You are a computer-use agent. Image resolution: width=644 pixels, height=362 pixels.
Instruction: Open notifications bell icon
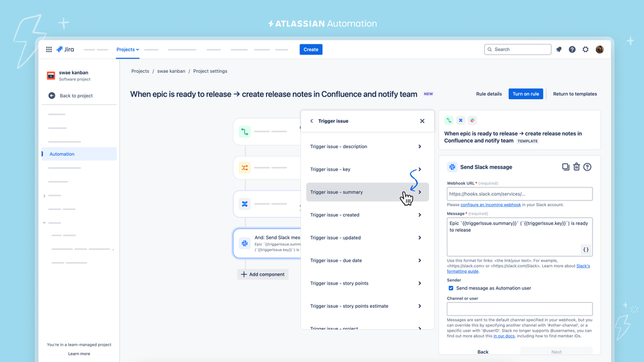point(558,49)
